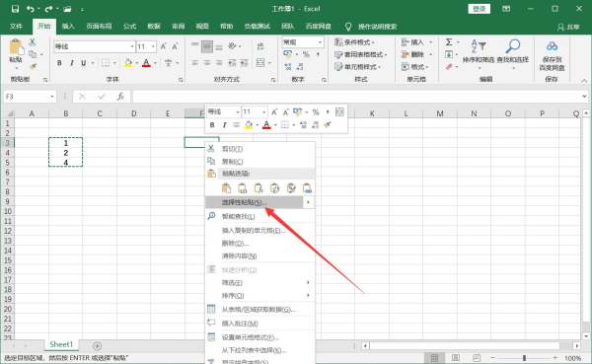Toggle Italic in the ribbon font group
The height and width of the screenshot is (364, 592).
coord(72,63)
